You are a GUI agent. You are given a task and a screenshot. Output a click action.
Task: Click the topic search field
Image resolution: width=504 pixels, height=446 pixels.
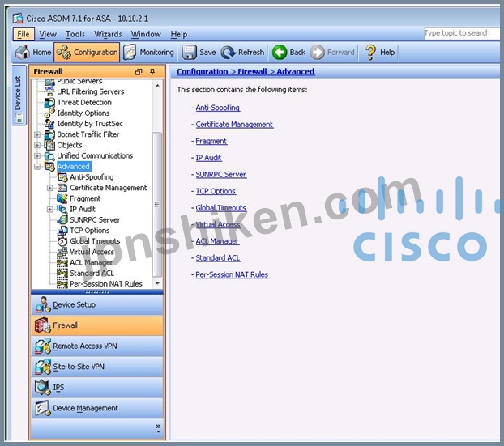click(x=462, y=33)
